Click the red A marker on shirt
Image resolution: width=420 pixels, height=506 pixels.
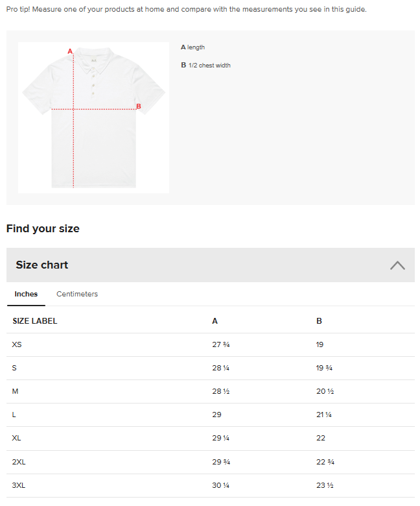click(70, 51)
